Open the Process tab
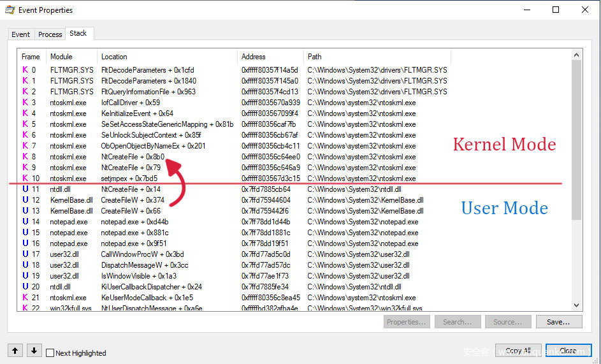 [x=50, y=34]
